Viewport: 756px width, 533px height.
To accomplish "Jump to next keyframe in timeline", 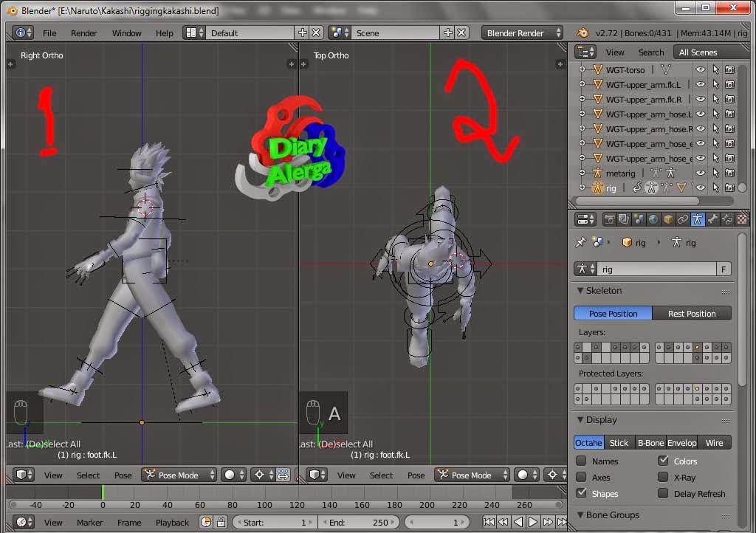I will coord(548,522).
